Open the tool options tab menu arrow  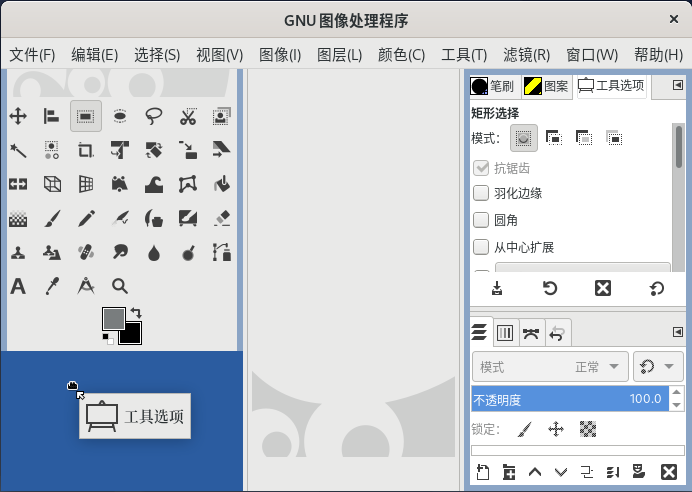(678, 85)
